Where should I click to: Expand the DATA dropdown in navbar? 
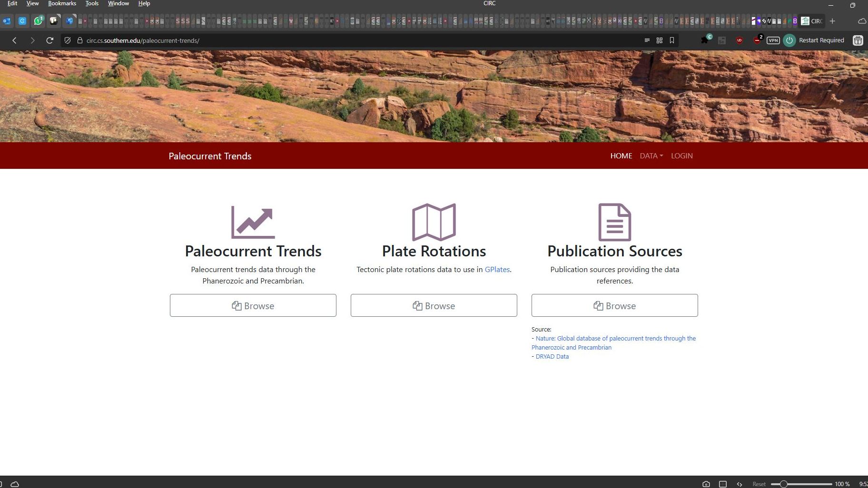click(651, 156)
